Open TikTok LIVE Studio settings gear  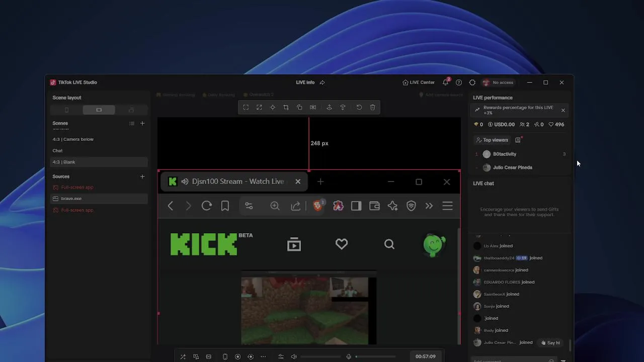[472, 82]
